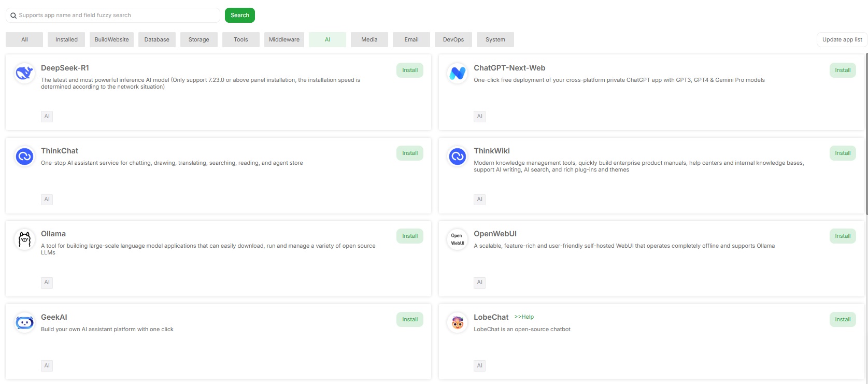This screenshot has width=868, height=384.
Task: Click the AI tag under GeekAI
Action: (x=47, y=365)
